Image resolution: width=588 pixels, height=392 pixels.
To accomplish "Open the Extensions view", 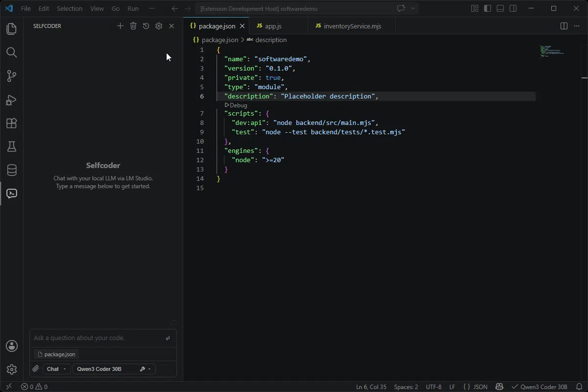I will pos(11,123).
